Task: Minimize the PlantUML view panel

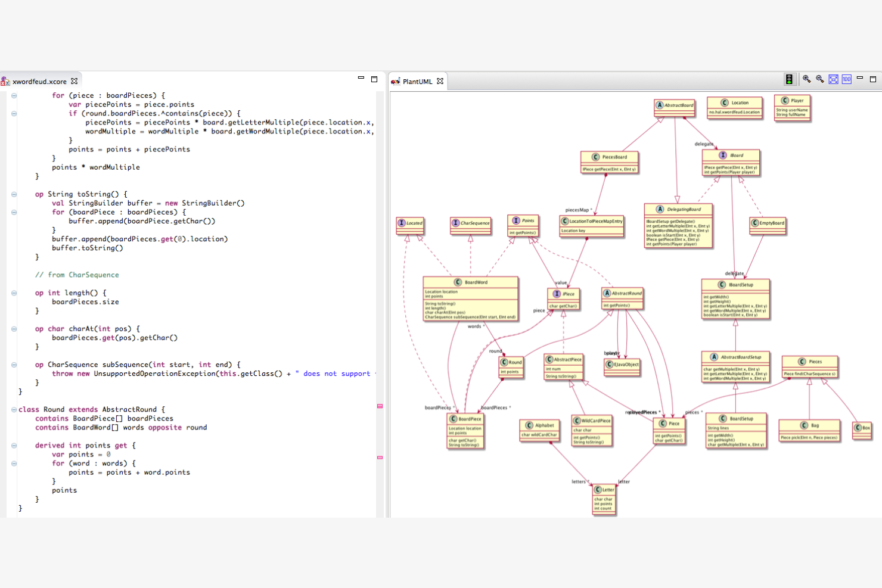Action: pyautogui.click(x=860, y=79)
